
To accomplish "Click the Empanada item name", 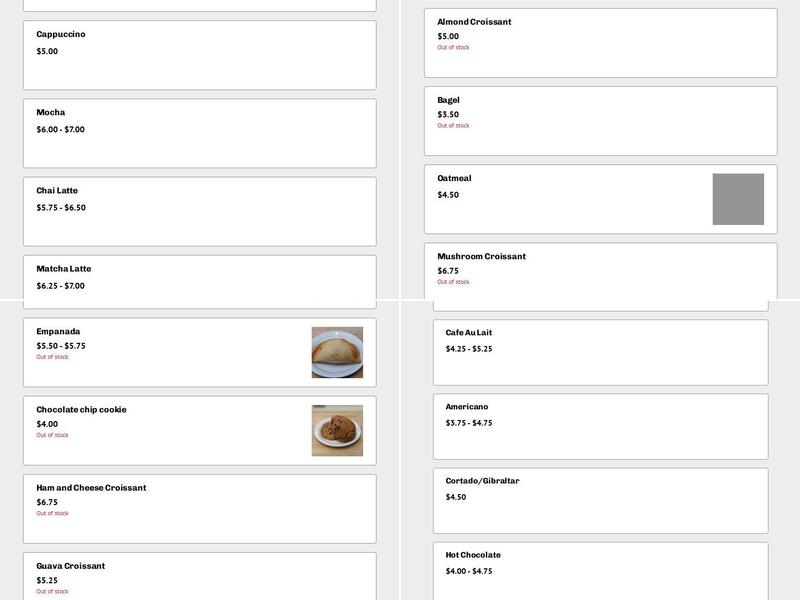I will [x=58, y=331].
